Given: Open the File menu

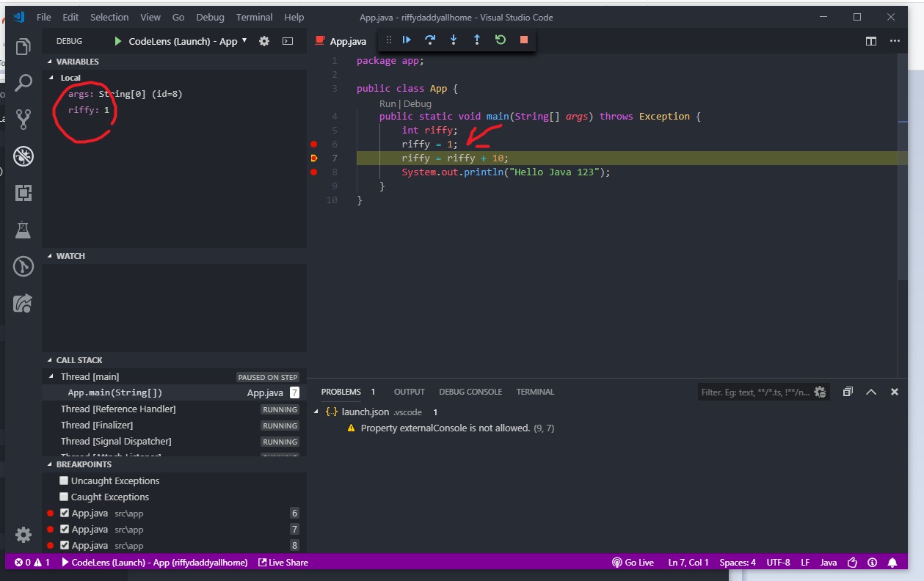Looking at the screenshot, I should (43, 17).
